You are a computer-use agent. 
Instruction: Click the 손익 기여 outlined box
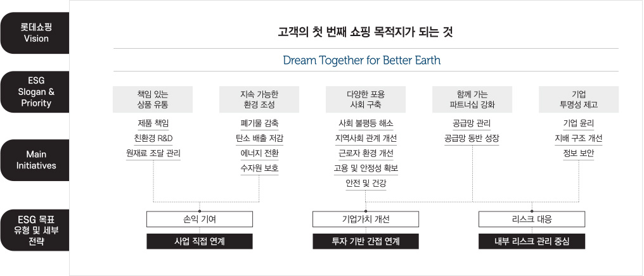click(x=200, y=219)
